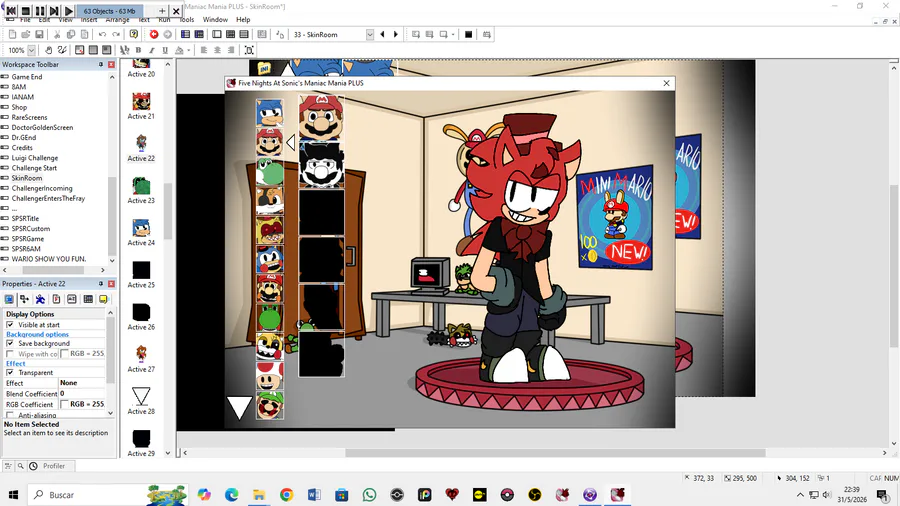Play the application in debugger bar
The height and width of the screenshot is (506, 900).
pyautogui.click(x=68, y=11)
